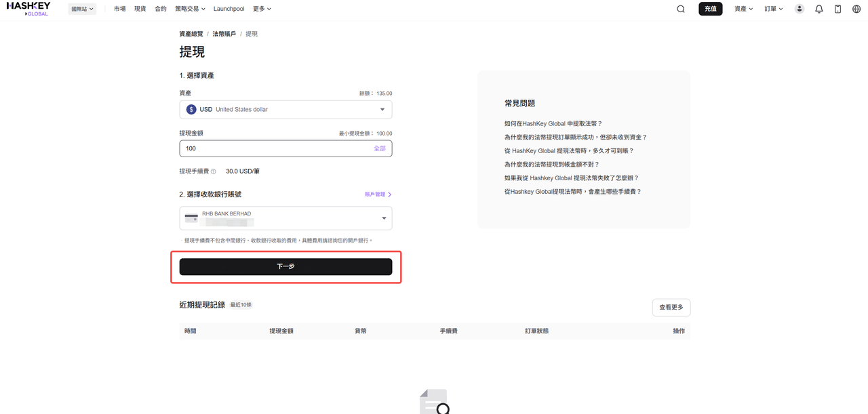Click the mobile app download icon
Image resolution: width=868 pixels, height=414 pixels.
click(x=837, y=9)
